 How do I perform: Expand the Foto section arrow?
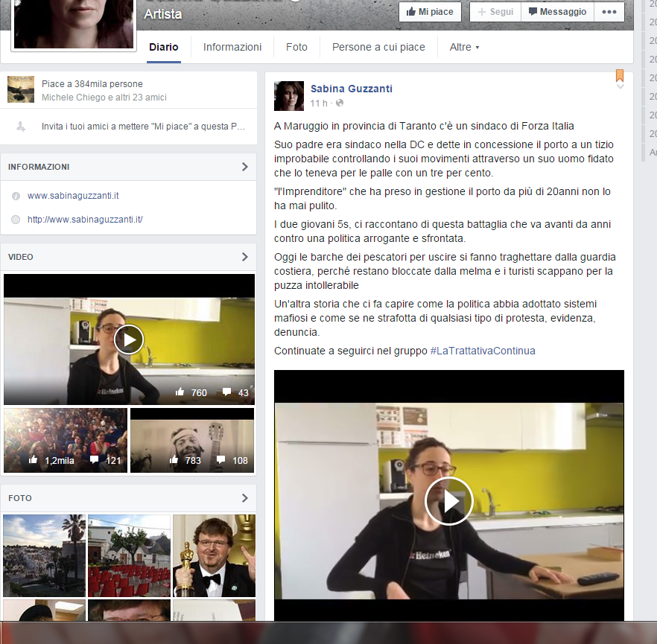point(244,498)
